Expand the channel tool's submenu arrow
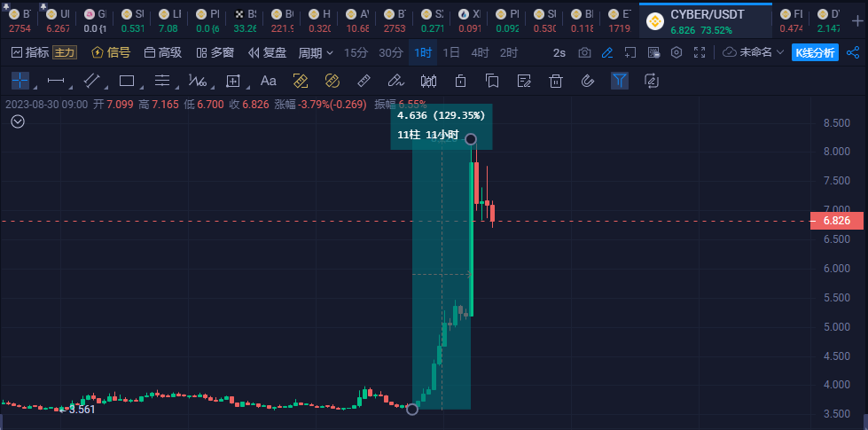The image size is (868, 430). click(x=105, y=88)
